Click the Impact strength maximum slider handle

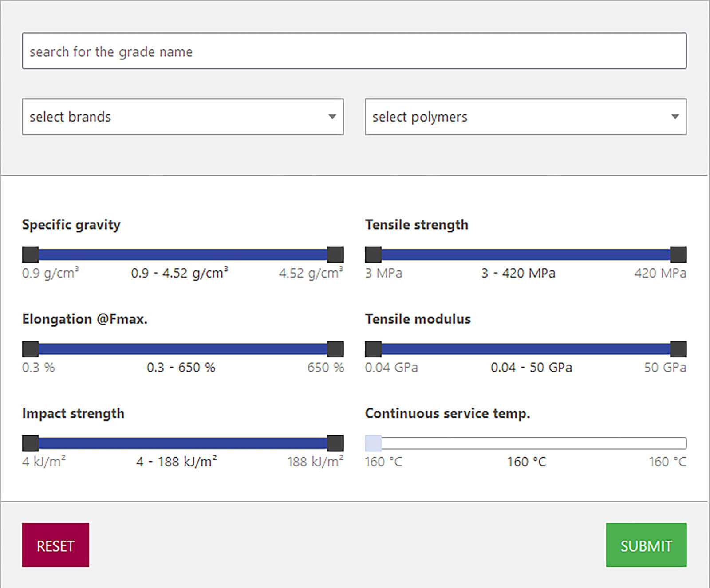click(x=335, y=443)
